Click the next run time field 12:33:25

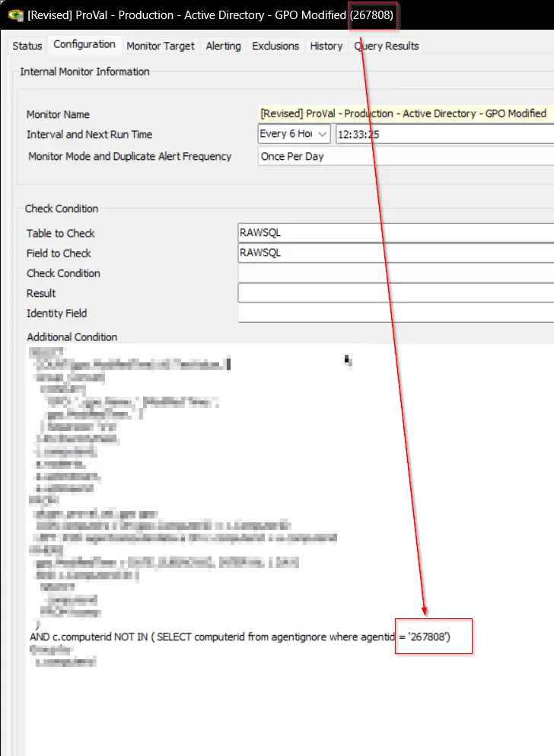pos(444,134)
